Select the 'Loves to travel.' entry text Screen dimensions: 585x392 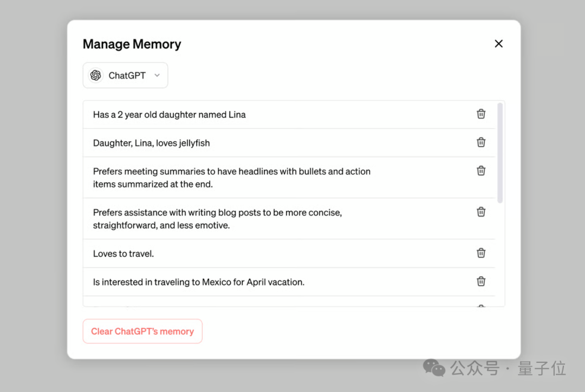pyautogui.click(x=123, y=253)
